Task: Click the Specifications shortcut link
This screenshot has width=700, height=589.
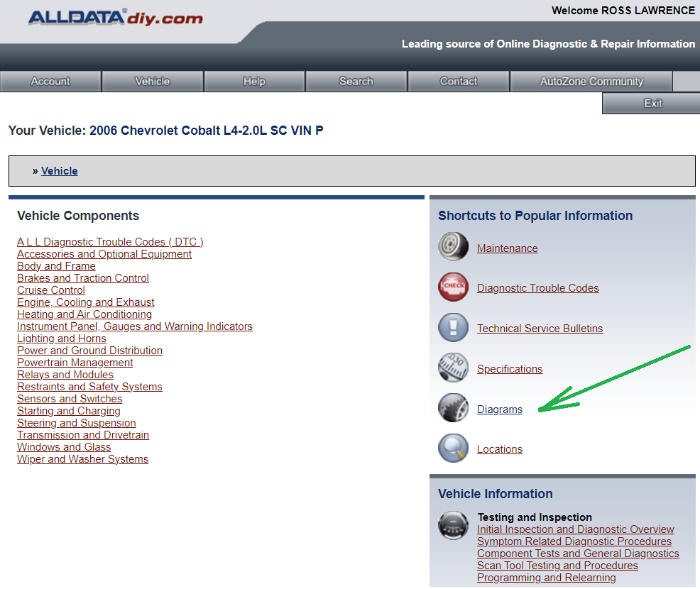Action: tap(510, 369)
